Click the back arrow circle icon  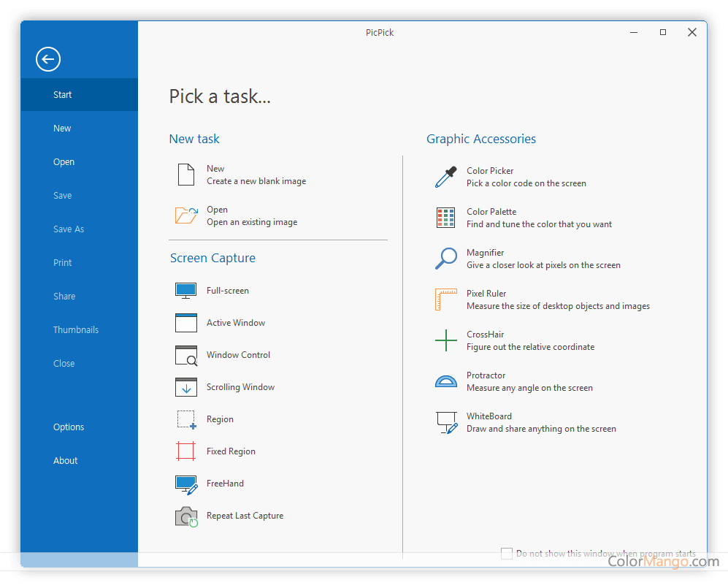tap(48, 59)
